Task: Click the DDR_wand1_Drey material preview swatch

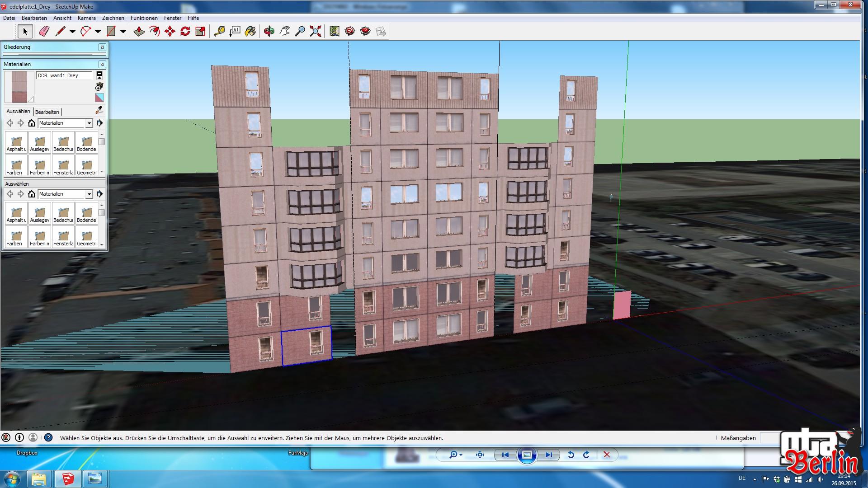Action: click(19, 87)
